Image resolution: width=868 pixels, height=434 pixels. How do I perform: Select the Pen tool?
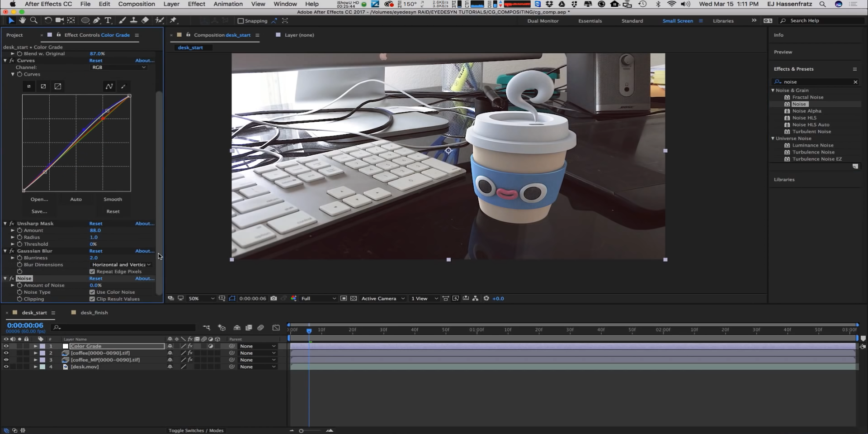(97, 20)
